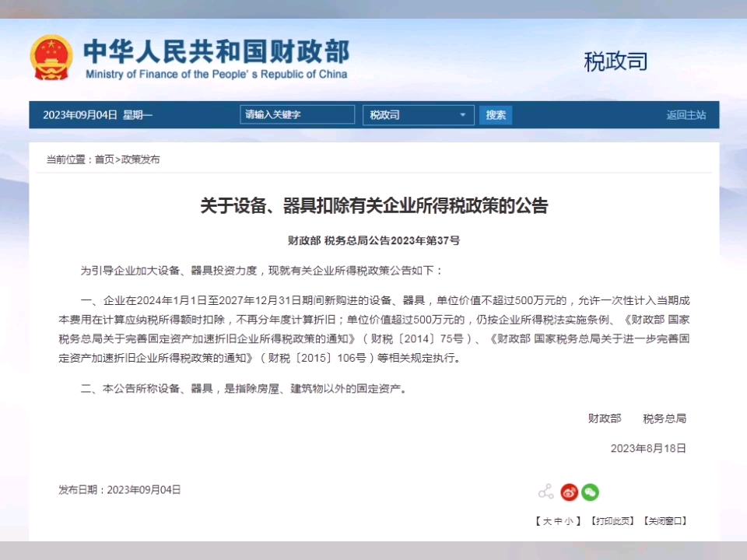747x560 pixels.
Task: Open the 税政司 department dropdown
Action: coord(418,114)
